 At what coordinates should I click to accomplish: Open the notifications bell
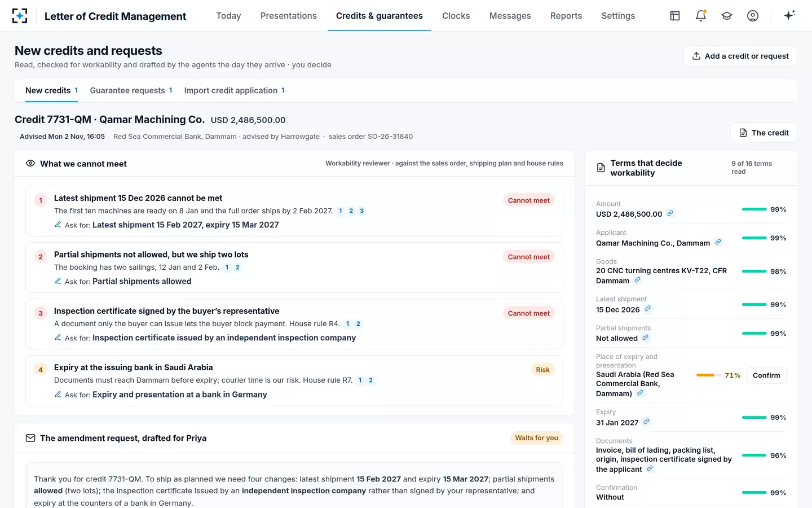pyautogui.click(x=701, y=16)
